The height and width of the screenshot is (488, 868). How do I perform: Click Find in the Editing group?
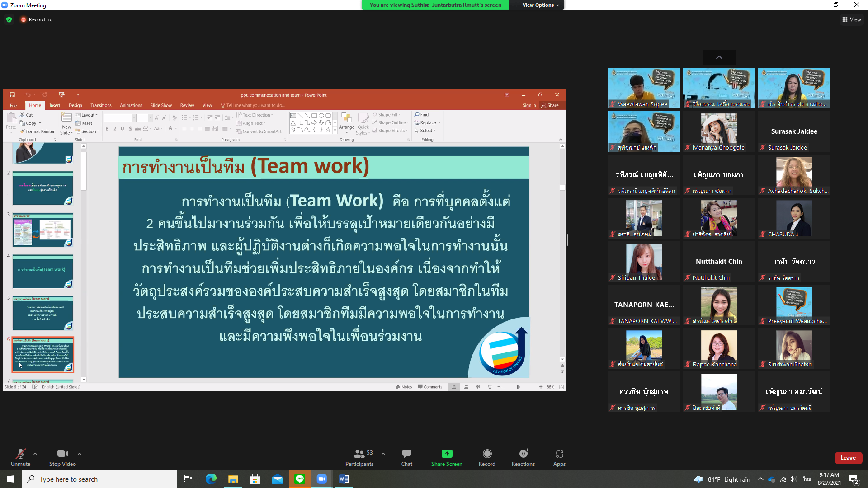tap(421, 115)
